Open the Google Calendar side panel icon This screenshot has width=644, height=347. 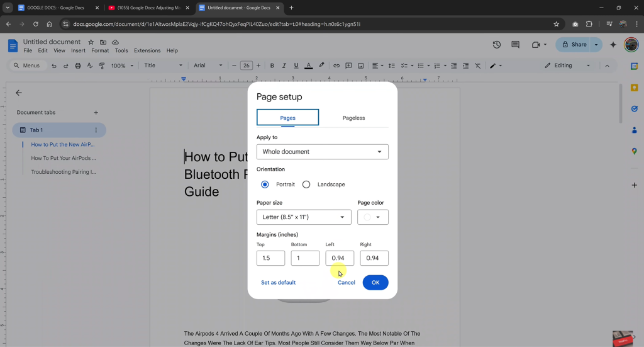pyautogui.click(x=634, y=66)
